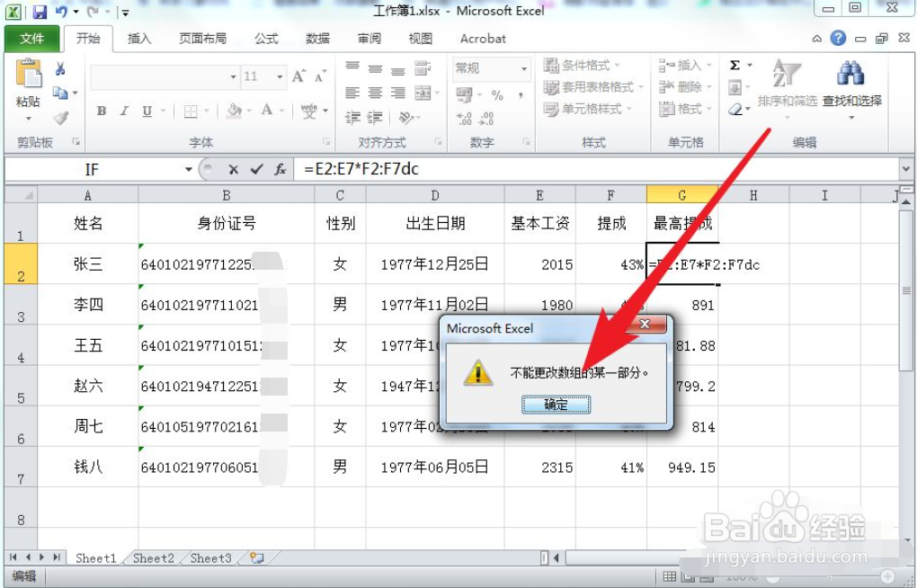Image resolution: width=917 pixels, height=588 pixels.
Task: Switch to the Sheet2 worksheet tab
Action: tap(152, 557)
